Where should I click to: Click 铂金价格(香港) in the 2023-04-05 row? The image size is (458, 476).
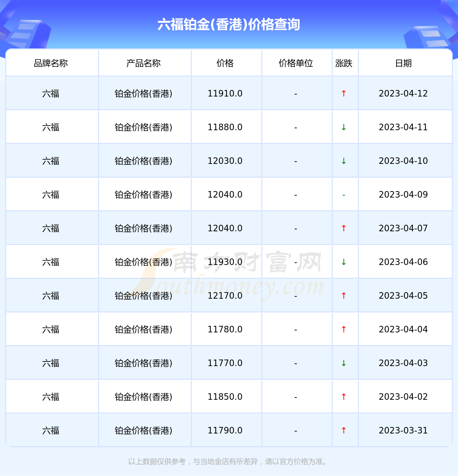143,296
